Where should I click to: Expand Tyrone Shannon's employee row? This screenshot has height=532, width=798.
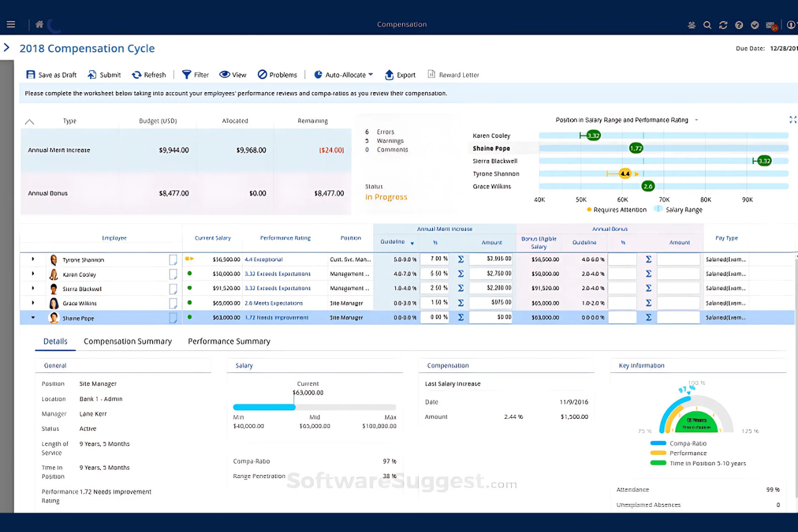point(33,259)
